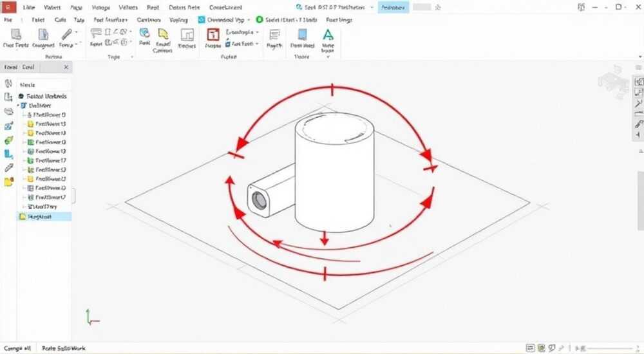Image resolution: width=644 pixels, height=354 pixels.
Task: Click the 'Cange all' button in the status bar
Action: (17, 348)
